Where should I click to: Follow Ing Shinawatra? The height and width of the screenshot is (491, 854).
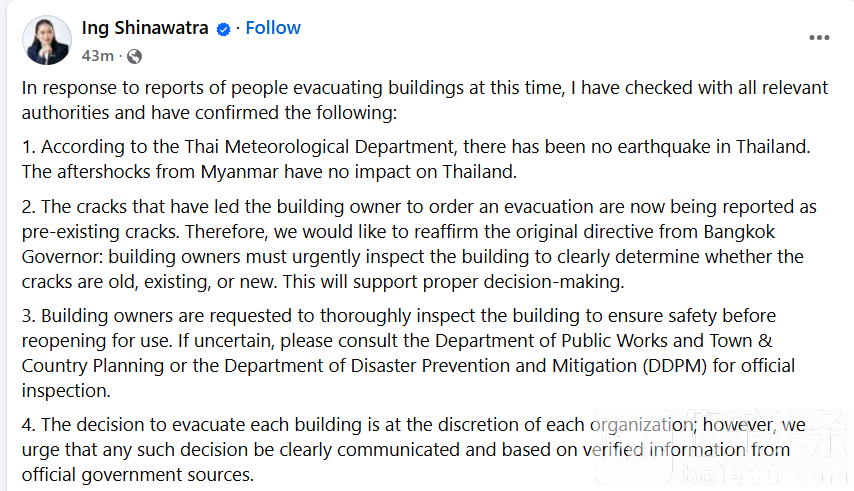[x=273, y=28]
